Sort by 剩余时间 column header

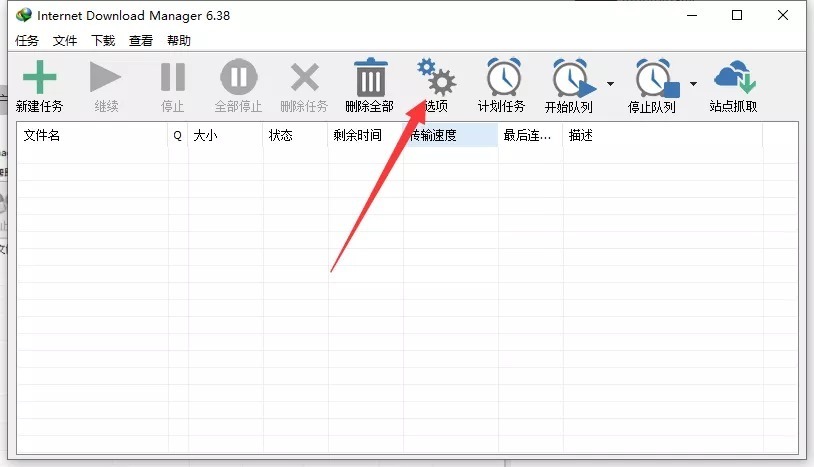coord(365,135)
